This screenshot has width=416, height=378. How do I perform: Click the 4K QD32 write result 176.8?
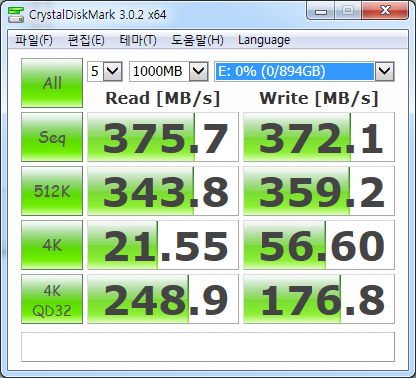(x=319, y=299)
